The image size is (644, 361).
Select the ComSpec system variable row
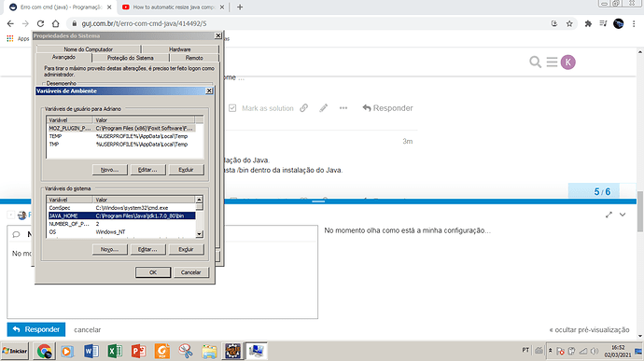121,208
